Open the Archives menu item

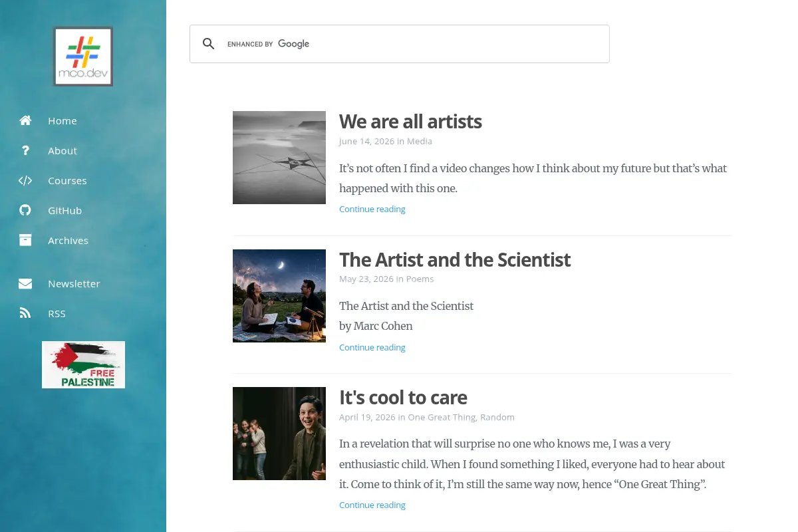(x=68, y=240)
